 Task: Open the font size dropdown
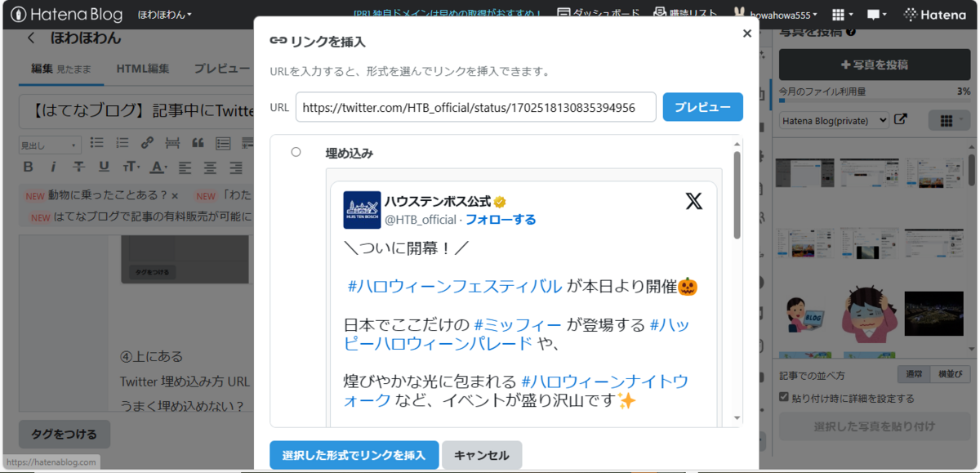click(x=131, y=167)
